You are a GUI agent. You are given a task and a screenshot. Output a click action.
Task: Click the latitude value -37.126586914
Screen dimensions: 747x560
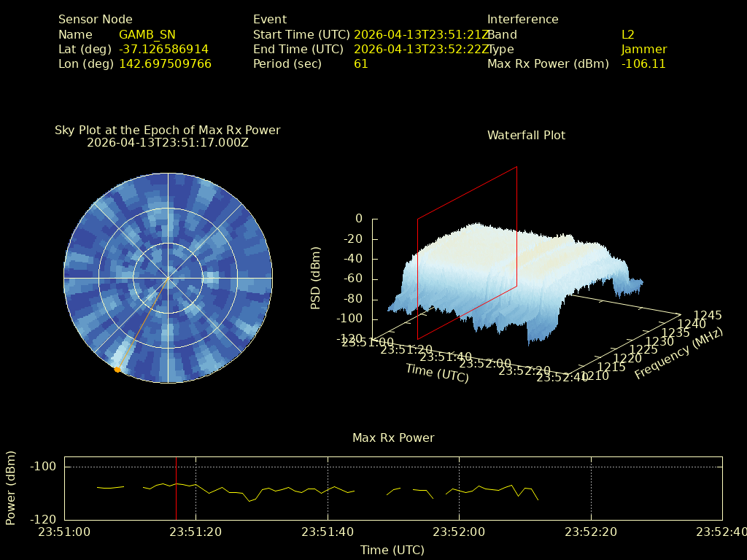[163, 50]
